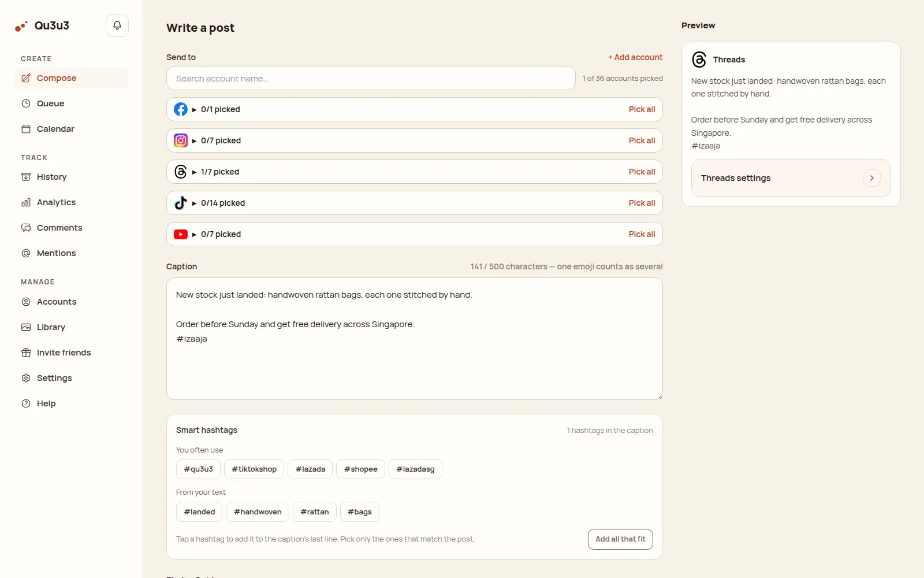Click the Comments bubble icon
This screenshot has height=578, width=924.
(26, 228)
